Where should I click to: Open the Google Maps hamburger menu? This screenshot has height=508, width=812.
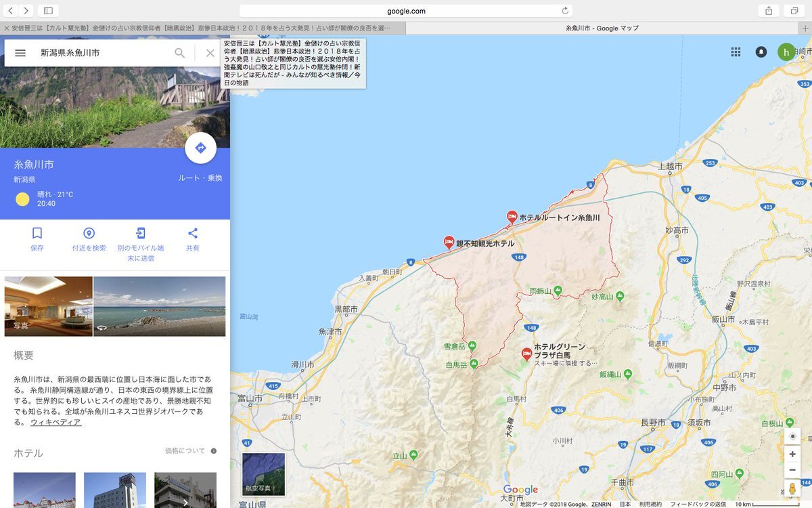[20, 53]
